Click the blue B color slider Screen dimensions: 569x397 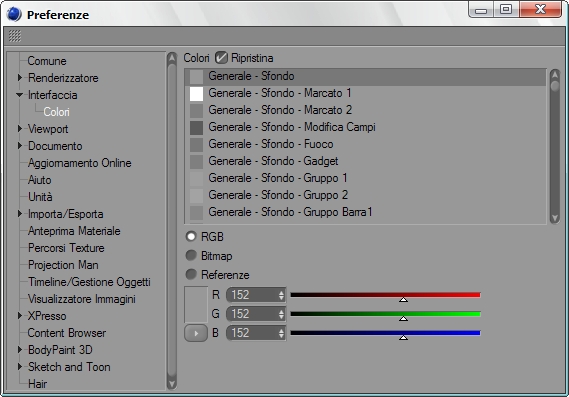click(x=385, y=333)
